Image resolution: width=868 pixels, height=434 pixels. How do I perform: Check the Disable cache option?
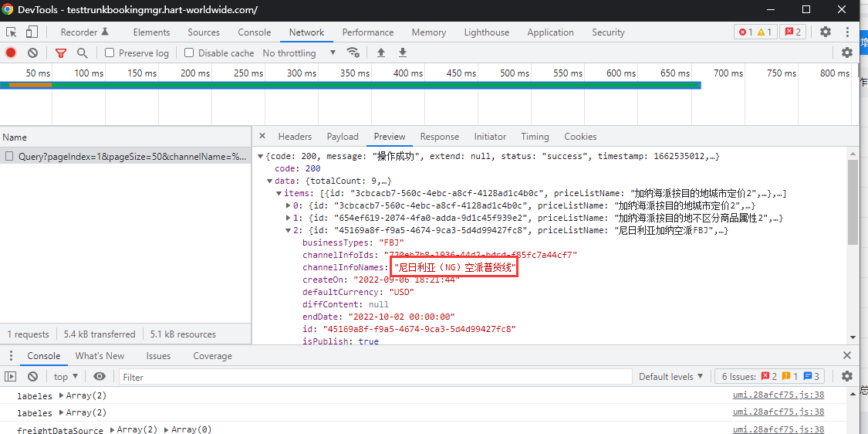[189, 53]
